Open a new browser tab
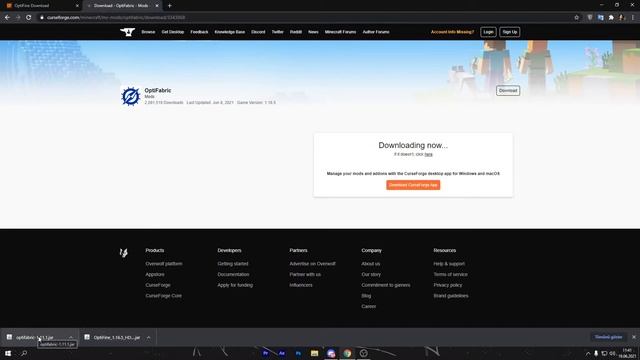The image size is (640, 360). pyautogui.click(x=169, y=6)
